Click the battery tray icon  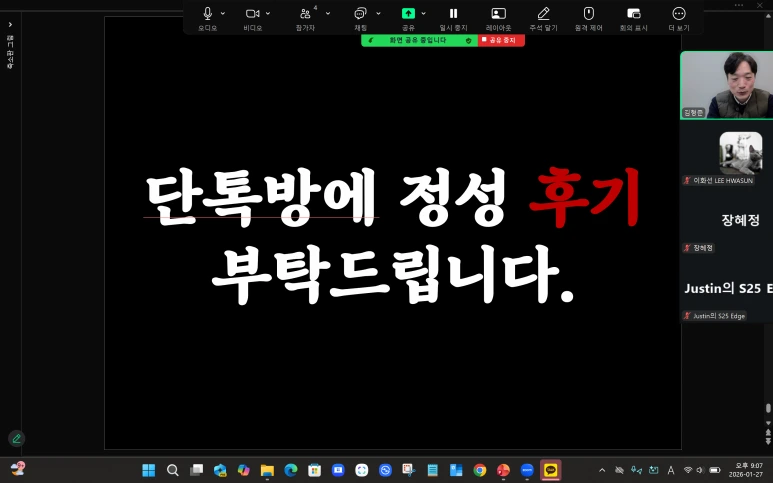pyautogui.click(x=714, y=470)
